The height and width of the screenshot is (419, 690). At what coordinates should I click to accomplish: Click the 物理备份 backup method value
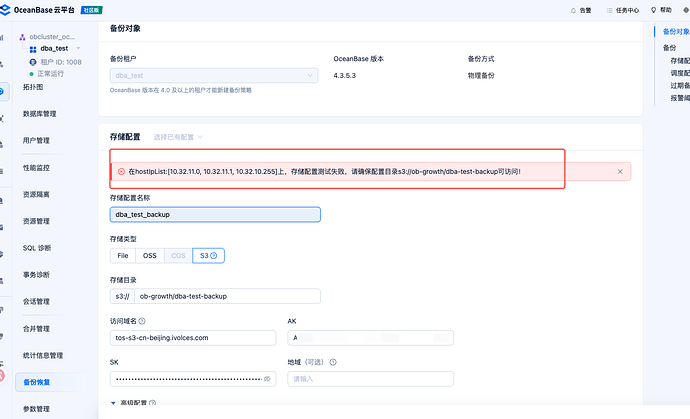[481, 76]
